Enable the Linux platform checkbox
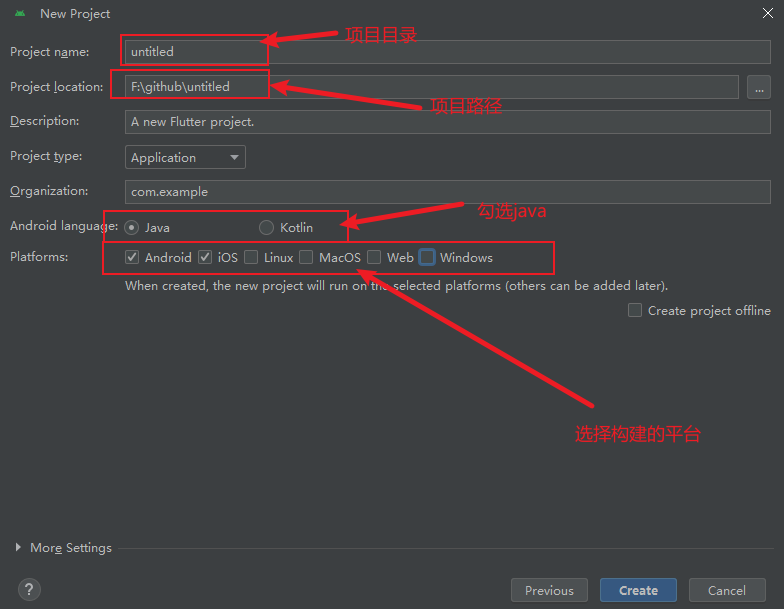 pyautogui.click(x=251, y=257)
